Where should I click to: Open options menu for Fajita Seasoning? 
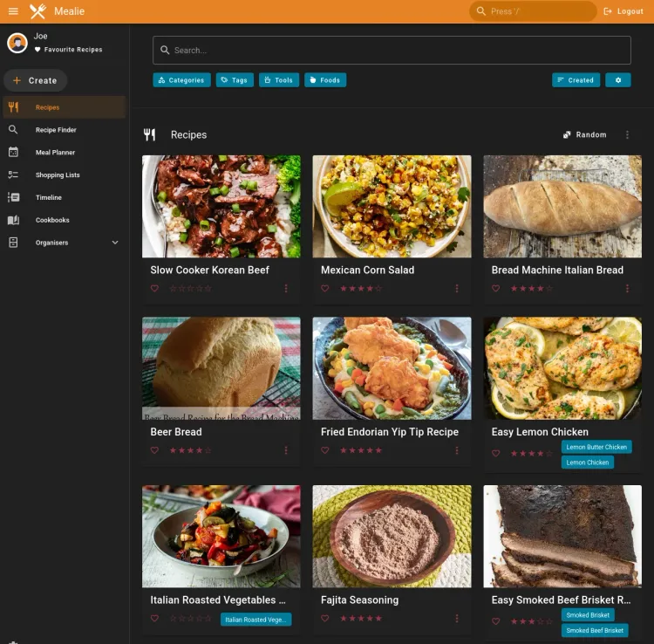457,619
